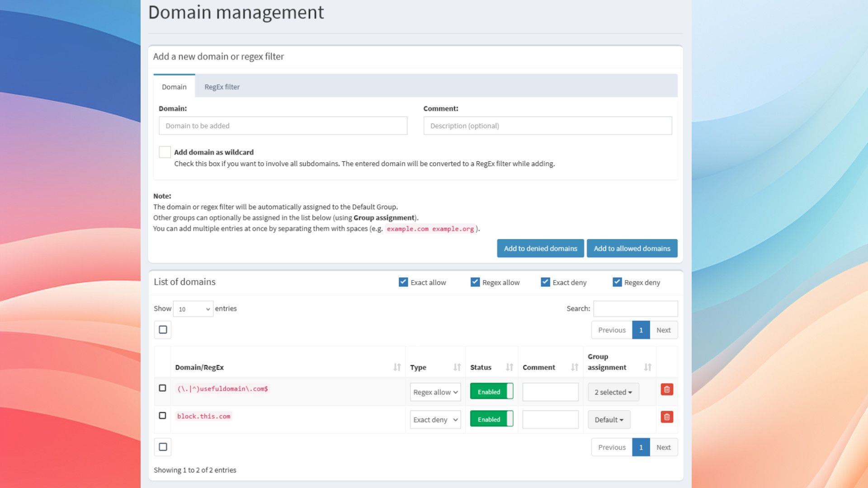
Task: Click Add to allowed domains button
Action: click(x=632, y=249)
